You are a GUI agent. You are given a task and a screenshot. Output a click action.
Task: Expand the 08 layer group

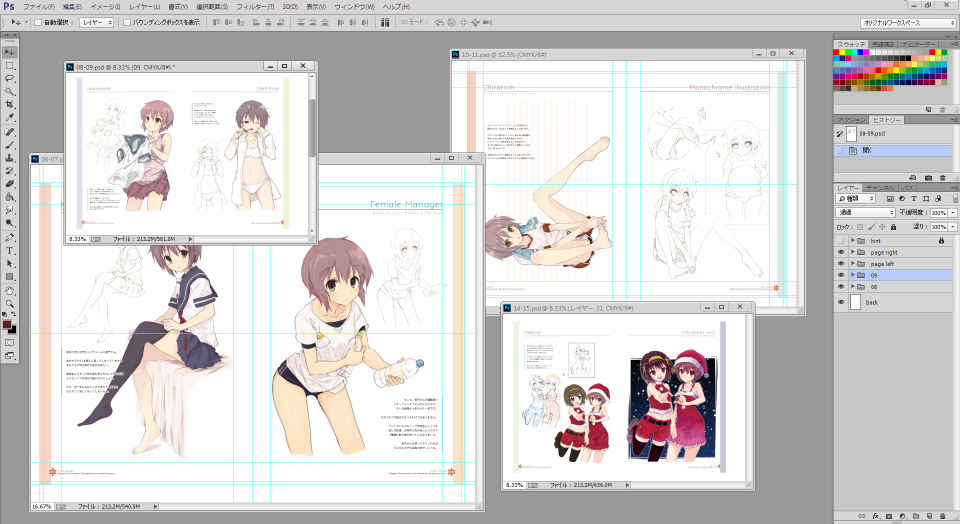(852, 286)
